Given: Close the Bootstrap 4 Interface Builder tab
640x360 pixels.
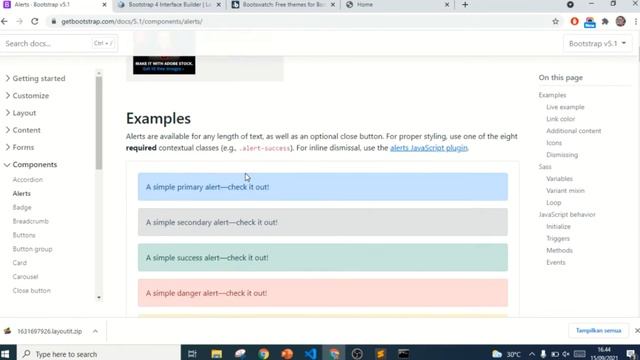Looking at the screenshot, I should tap(219, 5).
